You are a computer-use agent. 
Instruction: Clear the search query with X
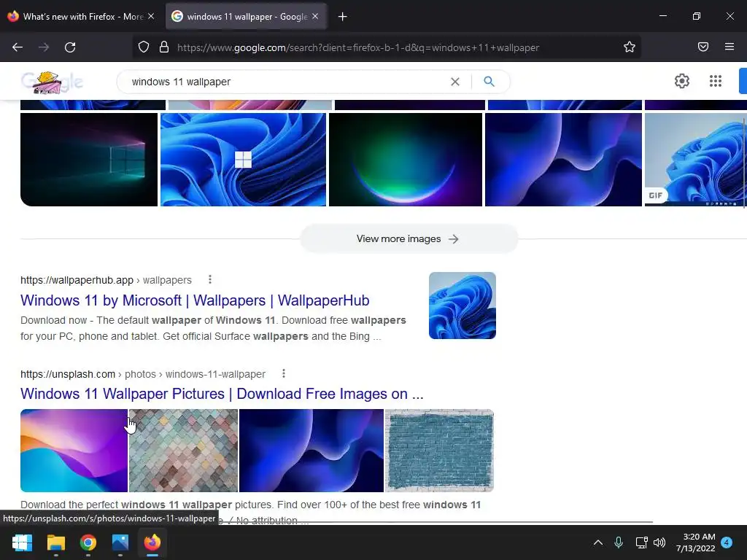[455, 82]
